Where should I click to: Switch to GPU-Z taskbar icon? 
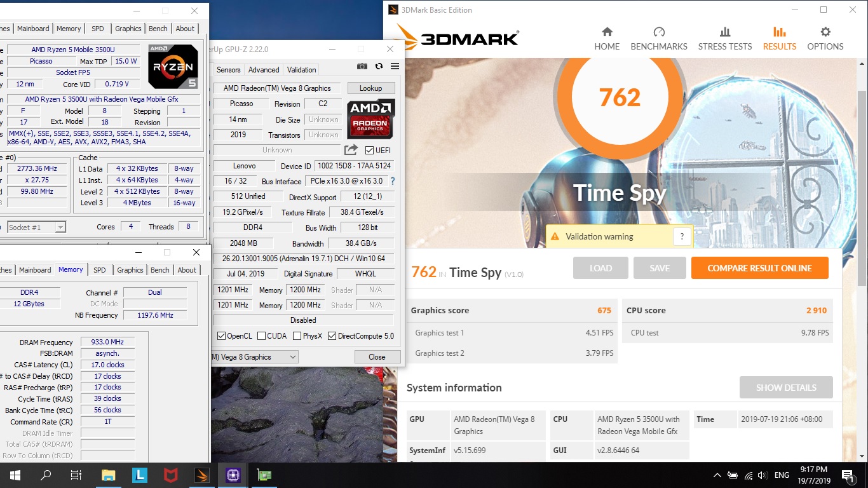(x=263, y=475)
